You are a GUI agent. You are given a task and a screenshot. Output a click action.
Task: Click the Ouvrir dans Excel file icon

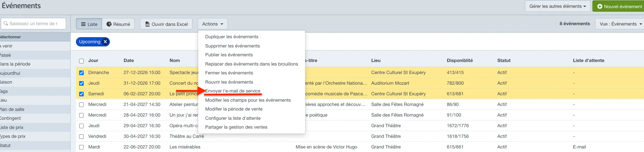click(147, 24)
